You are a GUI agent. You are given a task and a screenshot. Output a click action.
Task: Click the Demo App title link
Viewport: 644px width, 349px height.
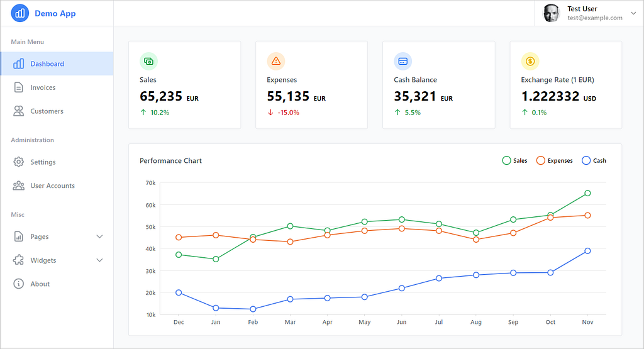[55, 13]
